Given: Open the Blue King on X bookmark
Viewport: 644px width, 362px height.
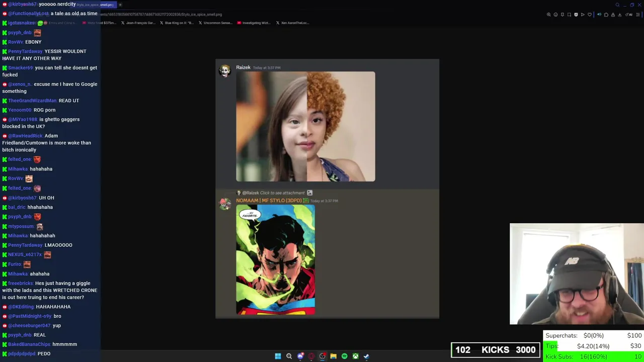Looking at the screenshot, I should [177, 23].
